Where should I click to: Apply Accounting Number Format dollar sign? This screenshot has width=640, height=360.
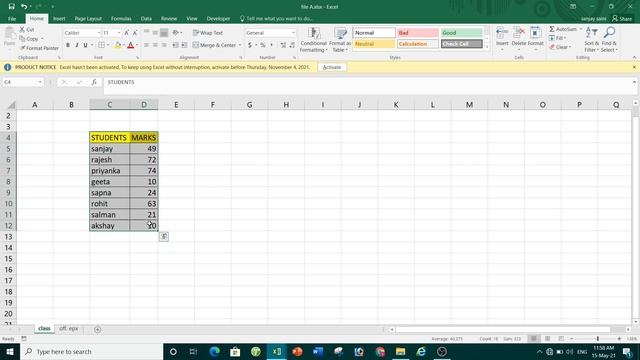coord(250,45)
